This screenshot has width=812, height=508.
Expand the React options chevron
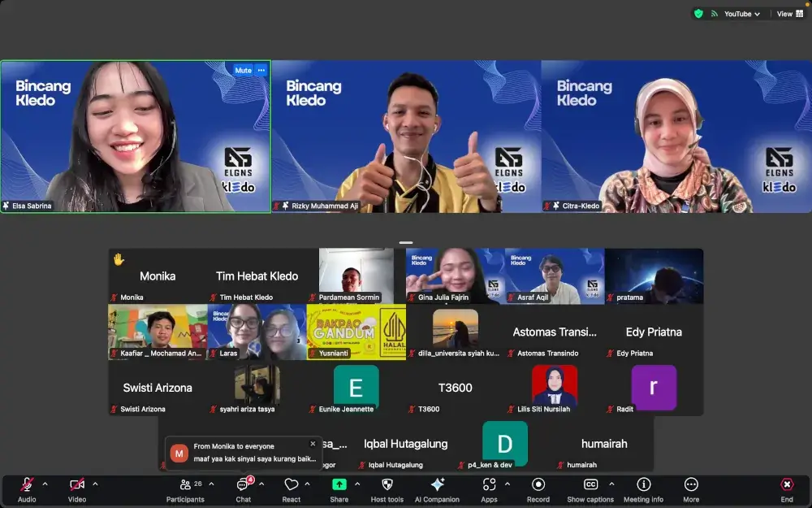308,484
